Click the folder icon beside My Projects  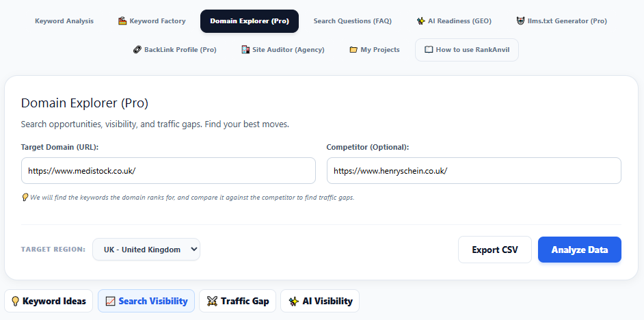point(353,50)
